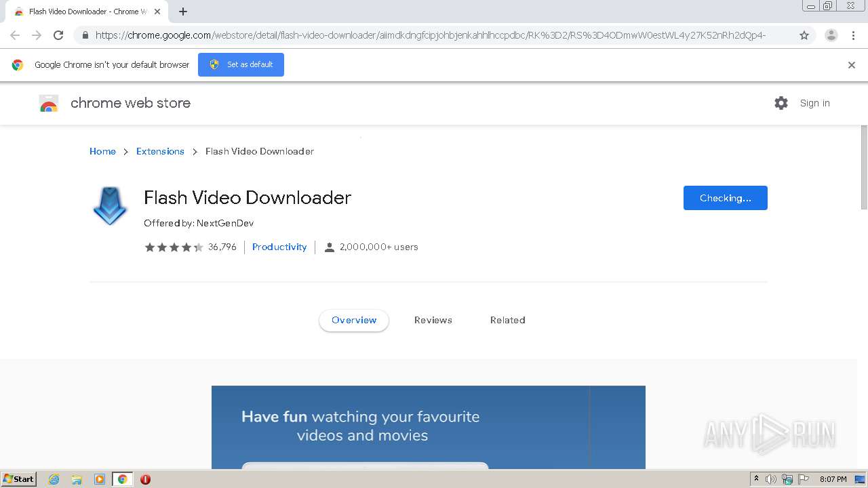The height and width of the screenshot is (488, 868).
Task: Switch to the Reviews tab
Action: pos(433,320)
